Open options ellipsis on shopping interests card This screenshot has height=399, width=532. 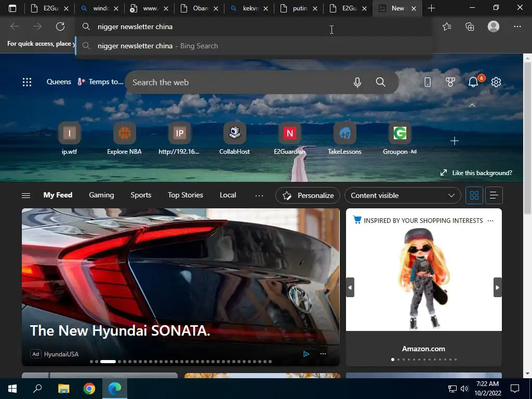490,220
